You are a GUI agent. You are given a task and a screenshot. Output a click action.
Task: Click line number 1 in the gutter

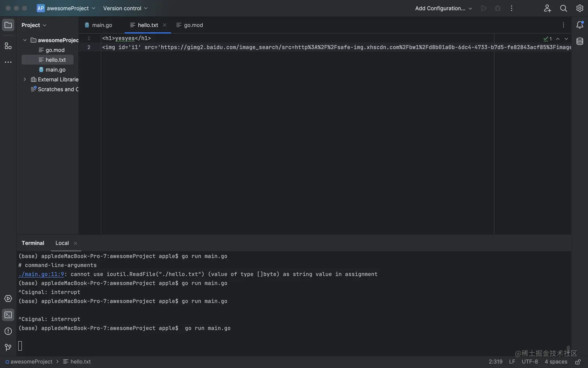point(89,38)
